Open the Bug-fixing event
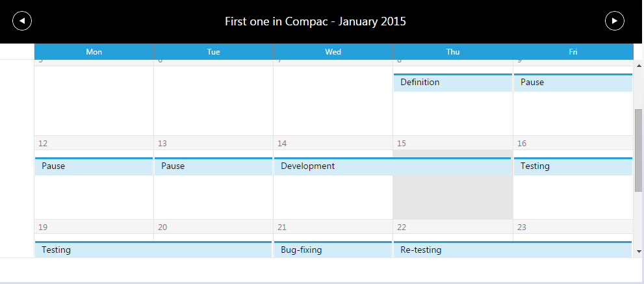 (x=333, y=250)
